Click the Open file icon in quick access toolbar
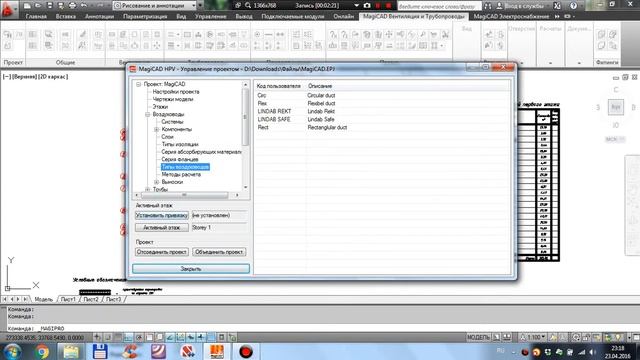 tap(38, 6)
